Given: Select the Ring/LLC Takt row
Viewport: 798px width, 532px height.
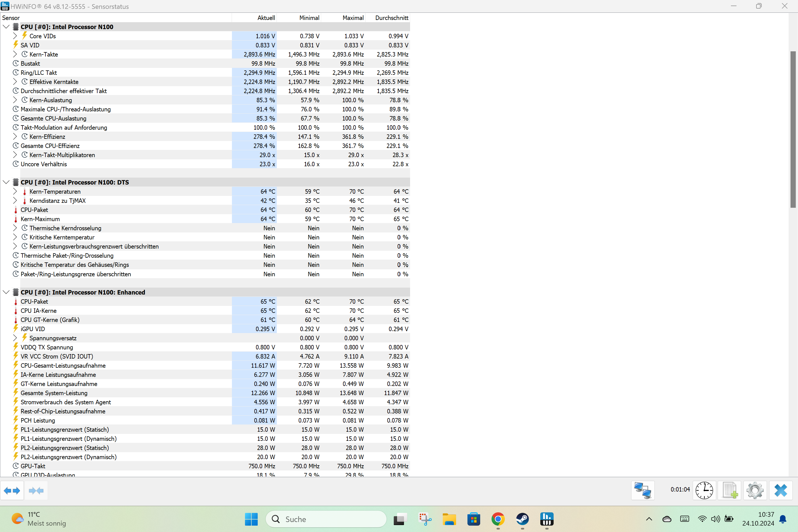Looking at the screenshot, I should [x=205, y=72].
